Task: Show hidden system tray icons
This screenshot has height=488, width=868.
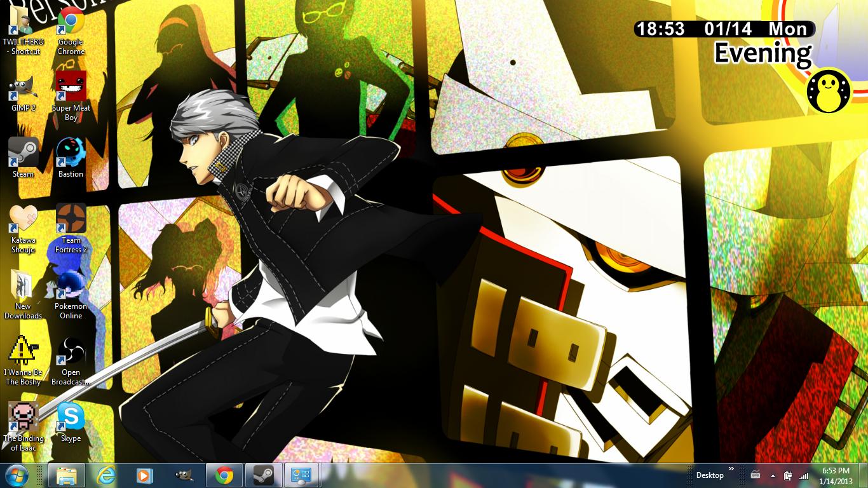Action: [x=773, y=476]
